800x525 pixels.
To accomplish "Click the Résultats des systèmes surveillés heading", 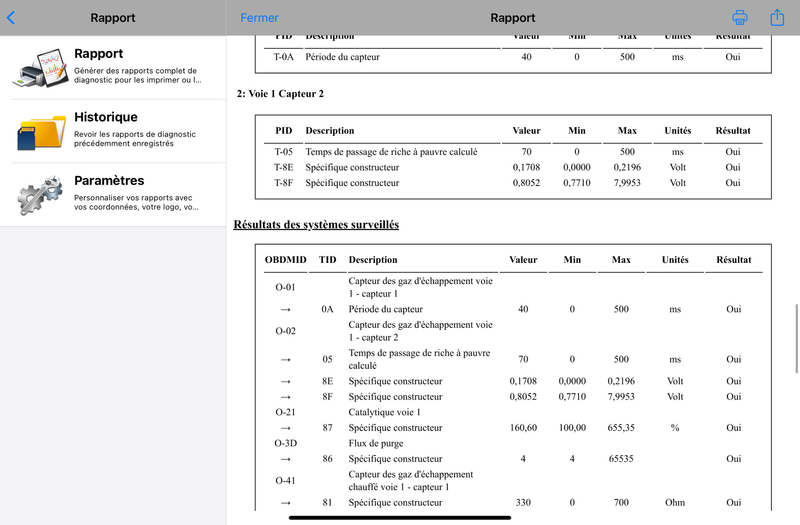I will click(x=316, y=224).
